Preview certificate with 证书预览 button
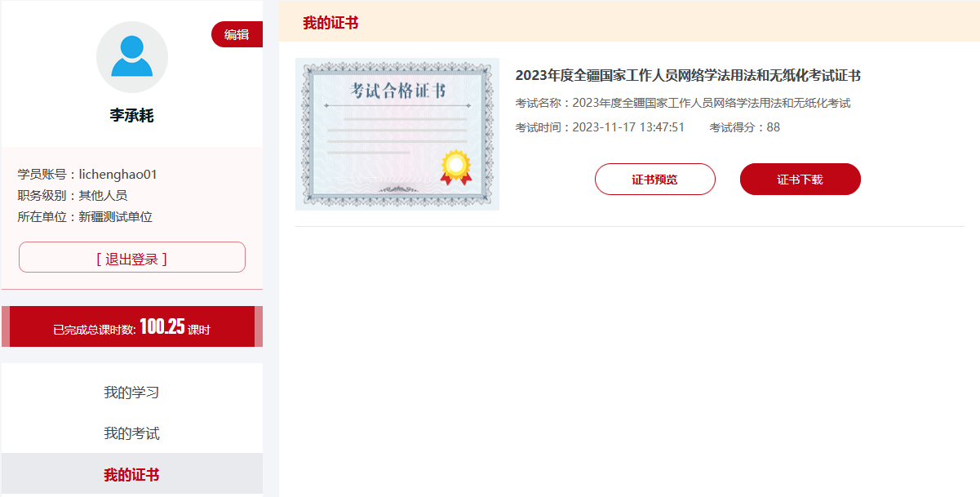 point(655,180)
